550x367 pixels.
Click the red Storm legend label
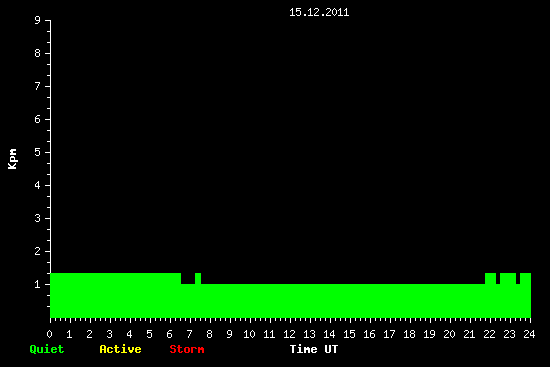pos(187,349)
